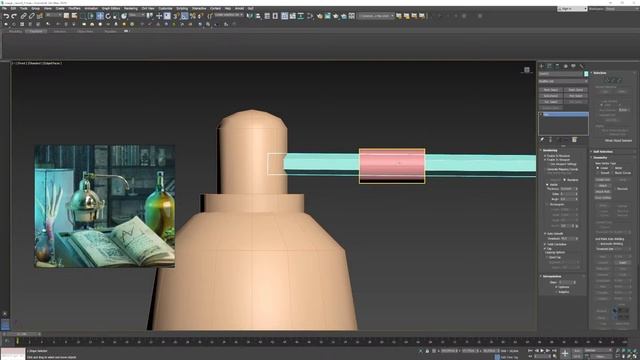This screenshot has width=640, height=360.
Task: Click the object color swatch beside name
Action: [586, 74]
